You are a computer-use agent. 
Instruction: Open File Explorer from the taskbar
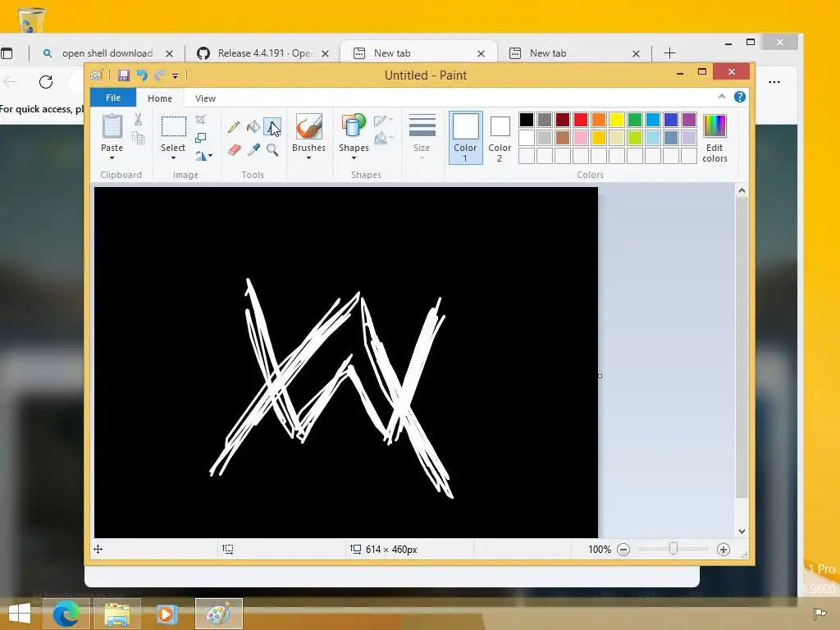[x=117, y=614]
